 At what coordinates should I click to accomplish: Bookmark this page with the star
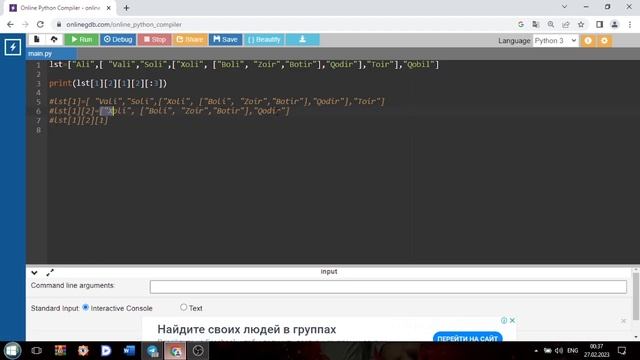click(581, 24)
